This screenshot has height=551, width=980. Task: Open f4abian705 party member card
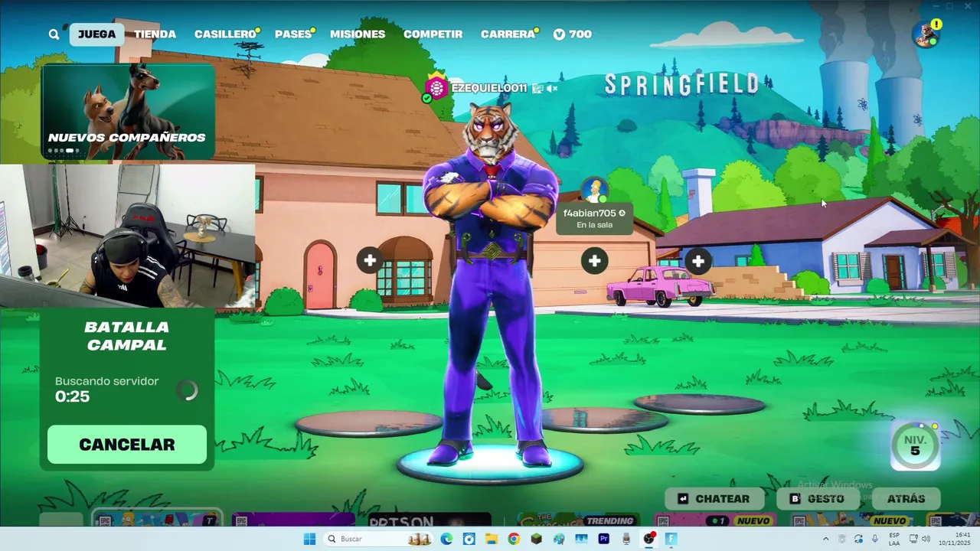(x=595, y=218)
